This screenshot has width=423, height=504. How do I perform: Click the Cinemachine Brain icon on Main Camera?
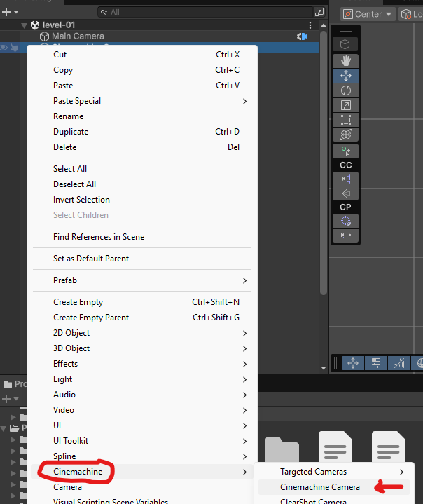302,36
